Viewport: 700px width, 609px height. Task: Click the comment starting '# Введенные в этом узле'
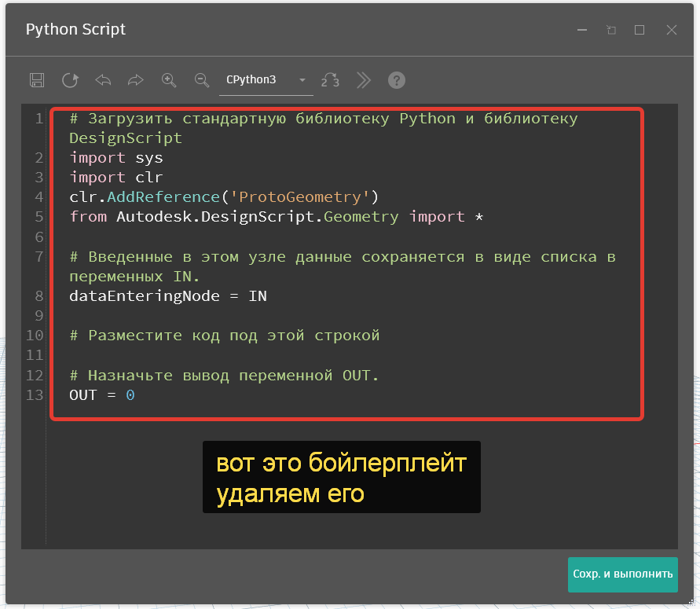[343, 267]
